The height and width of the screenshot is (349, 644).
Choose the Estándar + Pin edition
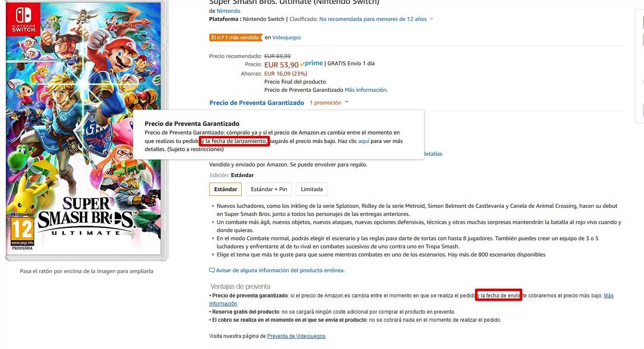[x=269, y=189]
